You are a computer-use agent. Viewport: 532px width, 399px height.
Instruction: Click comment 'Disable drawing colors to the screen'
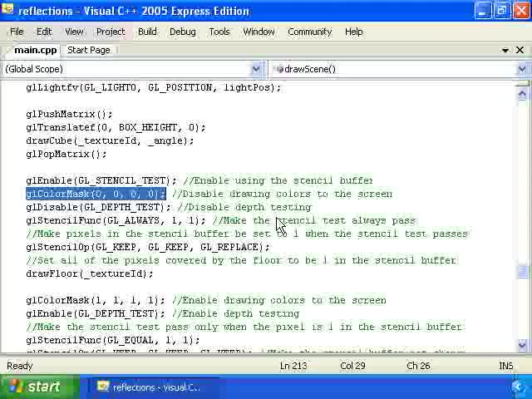[x=283, y=194]
